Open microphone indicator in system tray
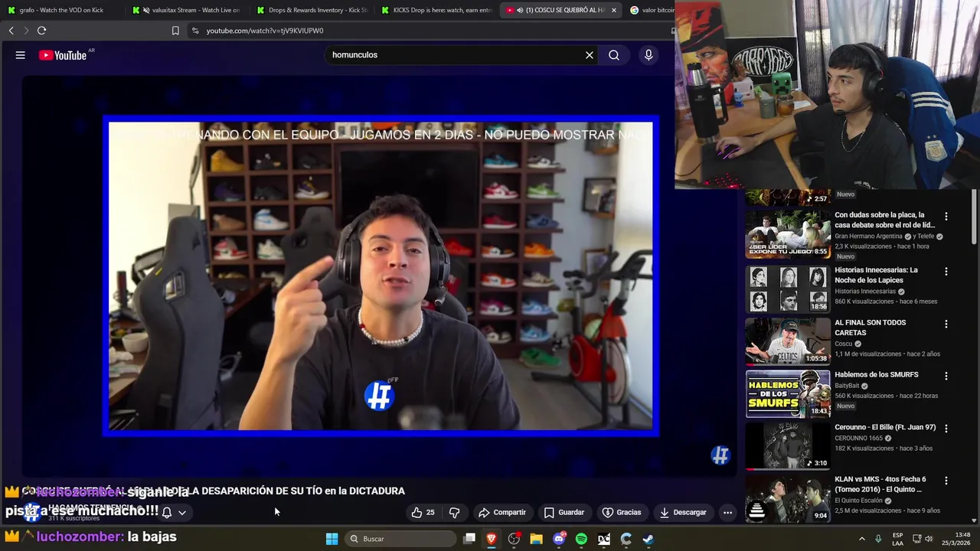This screenshot has width=980, height=551. (x=878, y=539)
